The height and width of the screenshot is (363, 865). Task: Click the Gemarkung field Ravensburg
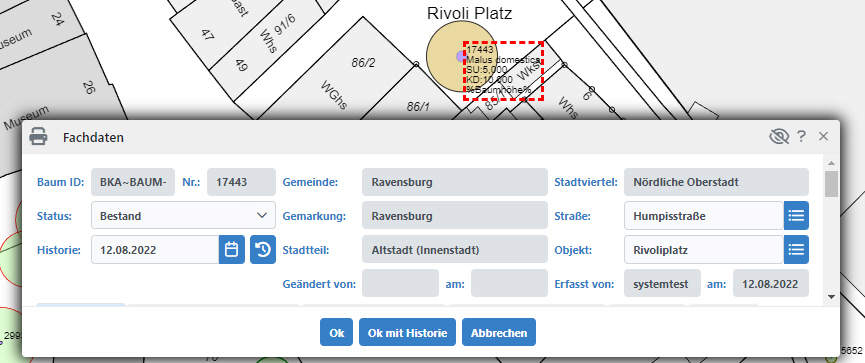455,216
